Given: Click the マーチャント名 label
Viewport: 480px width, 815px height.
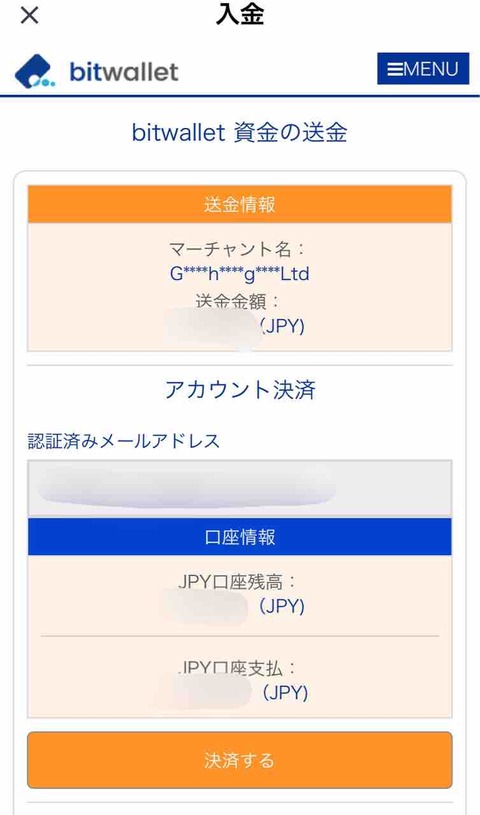Looking at the screenshot, I should point(237,249).
